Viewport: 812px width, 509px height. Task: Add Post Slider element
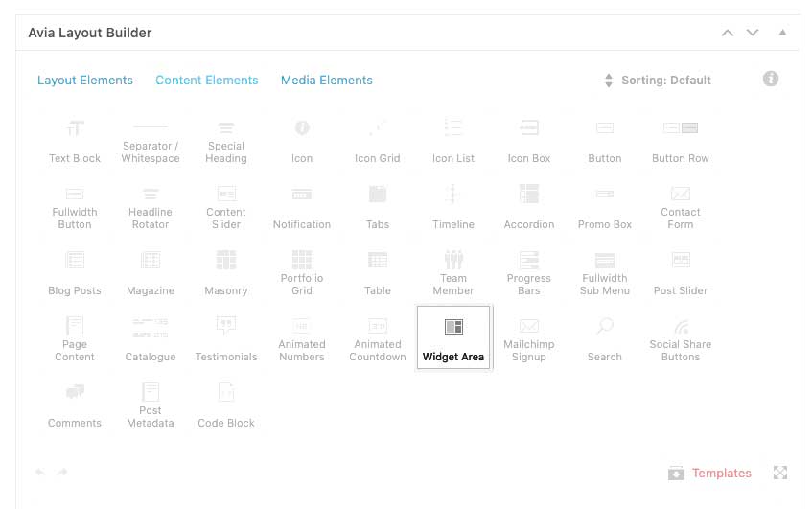tap(680, 272)
